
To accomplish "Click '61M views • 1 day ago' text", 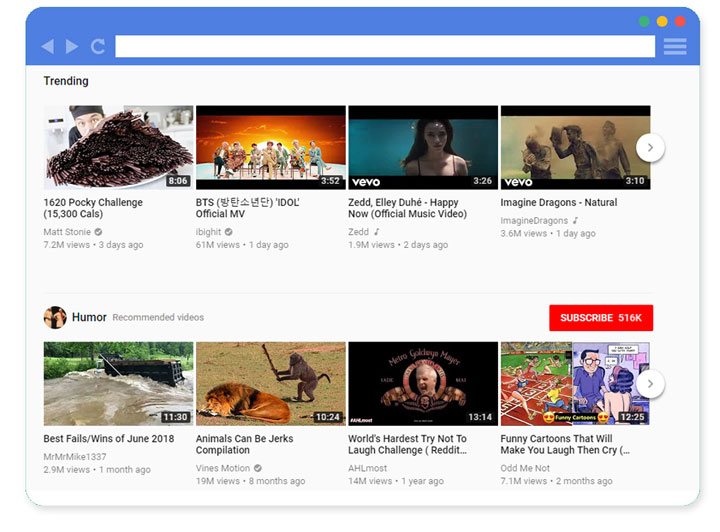I will click(242, 245).
